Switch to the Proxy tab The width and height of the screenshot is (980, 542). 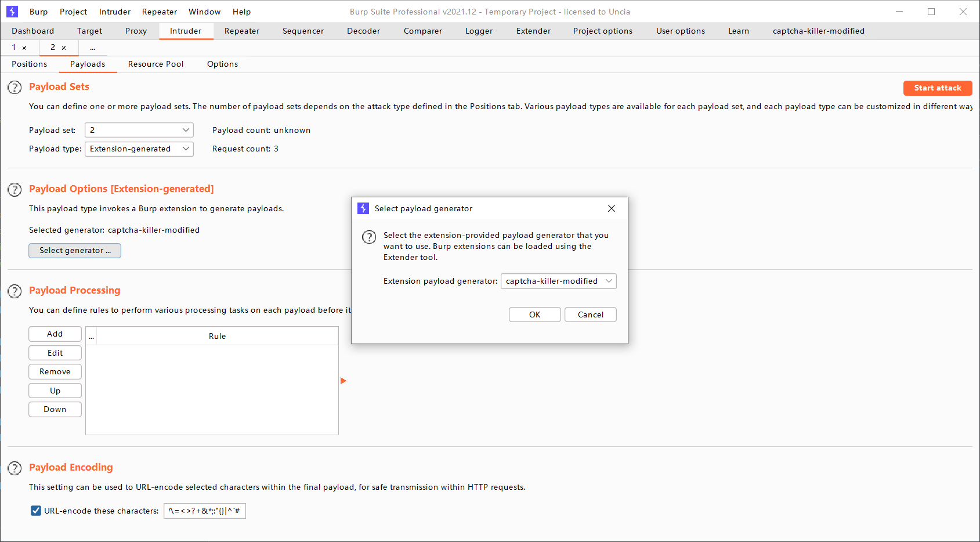(136, 31)
